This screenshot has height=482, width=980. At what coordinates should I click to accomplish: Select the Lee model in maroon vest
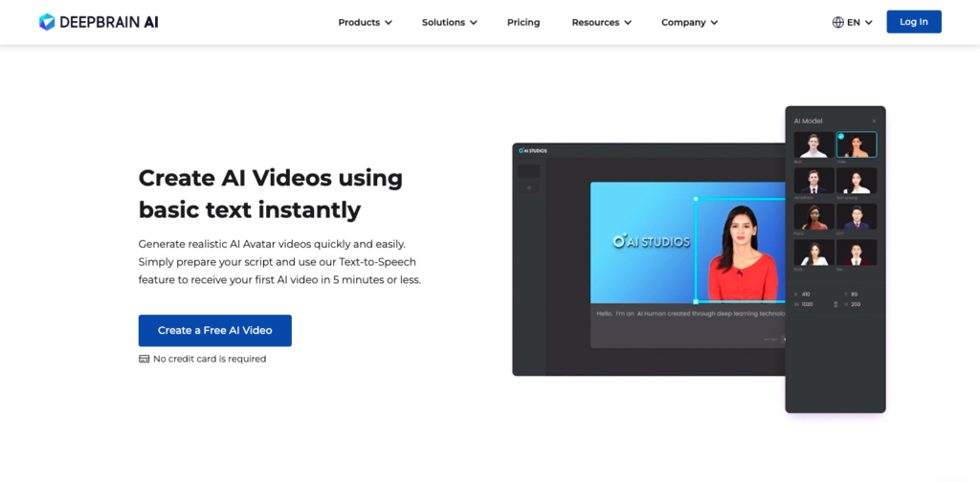[857, 252]
